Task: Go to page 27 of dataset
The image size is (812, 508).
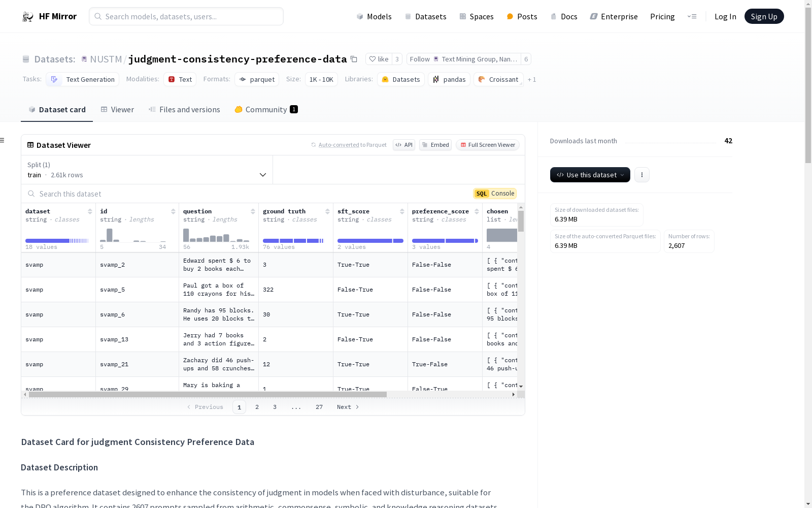Action: [x=319, y=407]
